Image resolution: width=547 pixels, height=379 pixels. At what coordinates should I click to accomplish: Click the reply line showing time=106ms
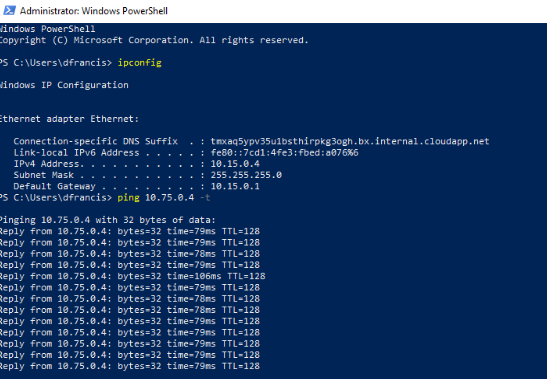pos(133,276)
